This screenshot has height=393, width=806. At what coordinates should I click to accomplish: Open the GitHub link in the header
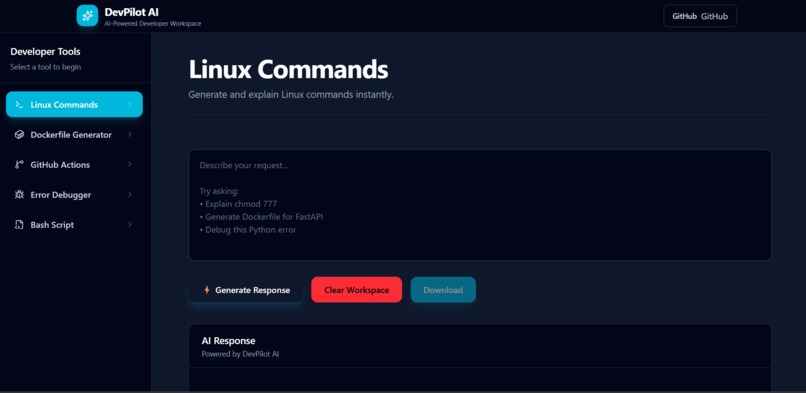tap(700, 16)
